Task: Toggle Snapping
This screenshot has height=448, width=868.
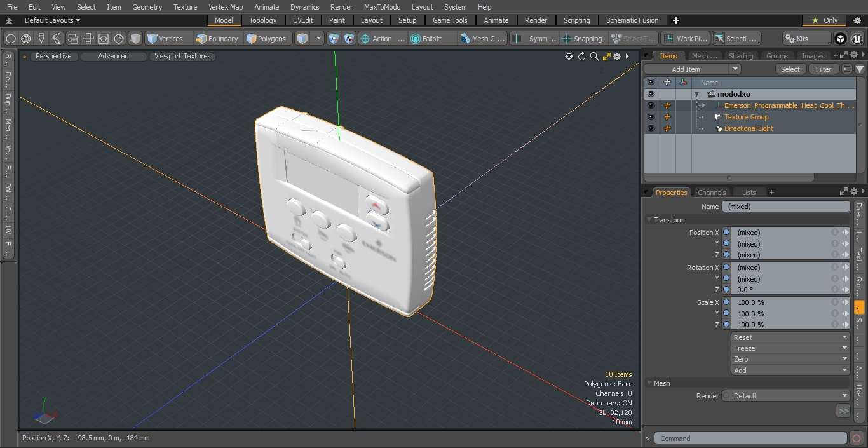Action: [x=582, y=39]
